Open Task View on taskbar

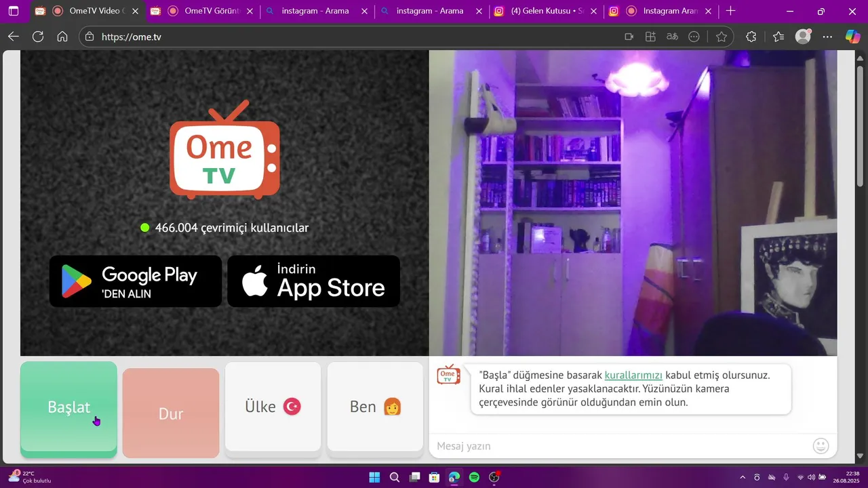(x=414, y=477)
